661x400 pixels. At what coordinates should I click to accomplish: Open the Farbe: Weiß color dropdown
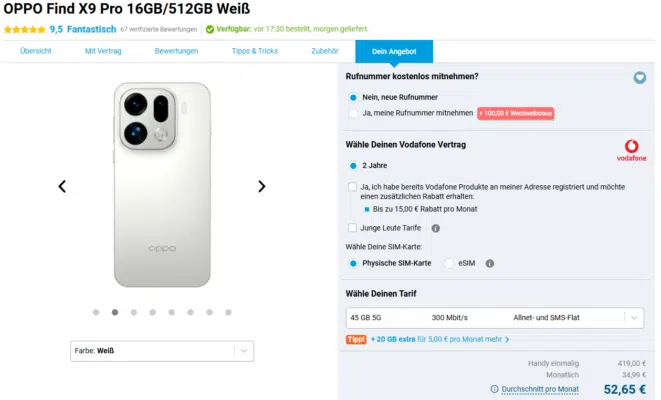click(162, 351)
